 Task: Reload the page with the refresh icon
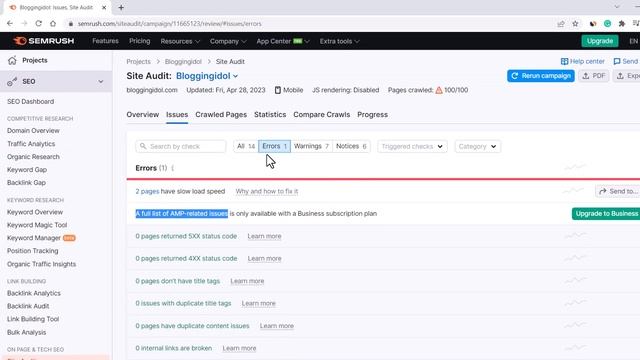click(38, 24)
